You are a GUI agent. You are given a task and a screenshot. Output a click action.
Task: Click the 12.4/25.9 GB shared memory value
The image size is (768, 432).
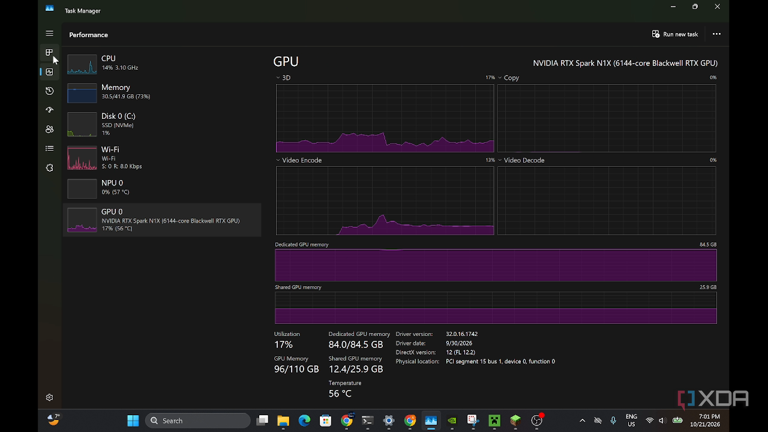(x=356, y=369)
